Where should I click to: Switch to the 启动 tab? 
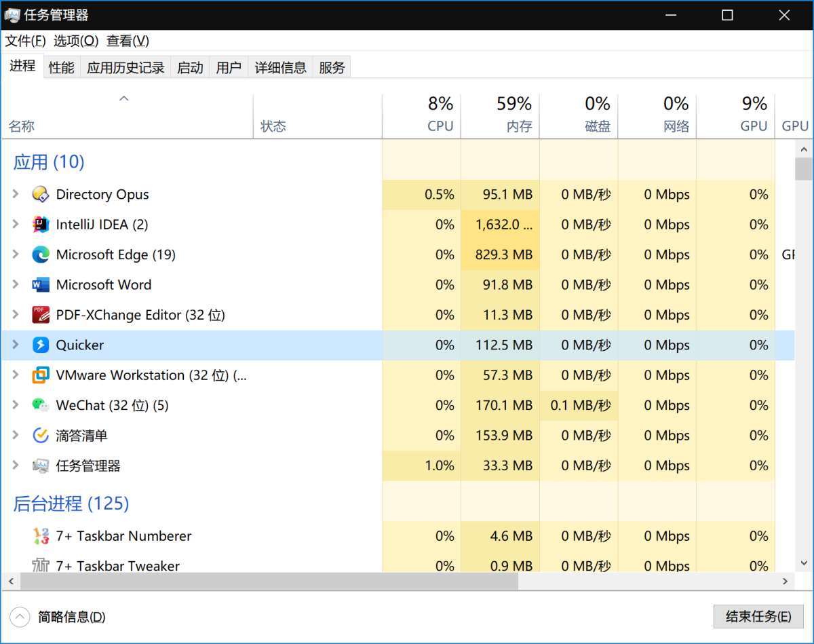[190, 67]
